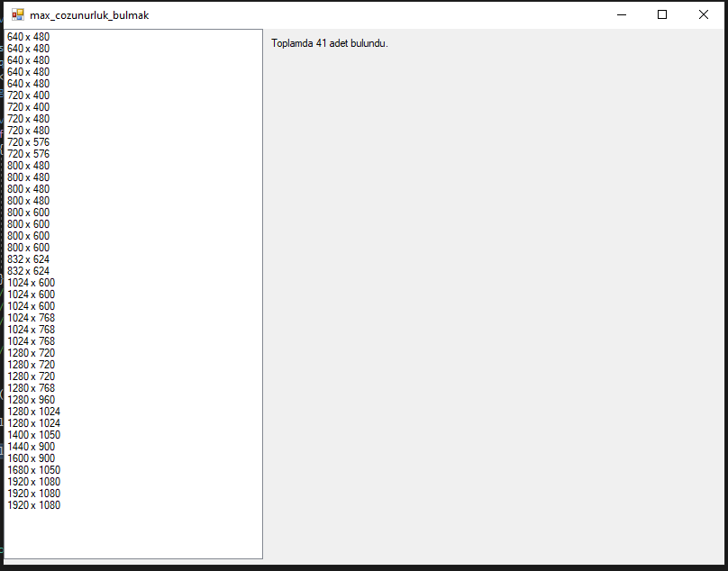Select 1600 x 900 in the list

[32, 458]
